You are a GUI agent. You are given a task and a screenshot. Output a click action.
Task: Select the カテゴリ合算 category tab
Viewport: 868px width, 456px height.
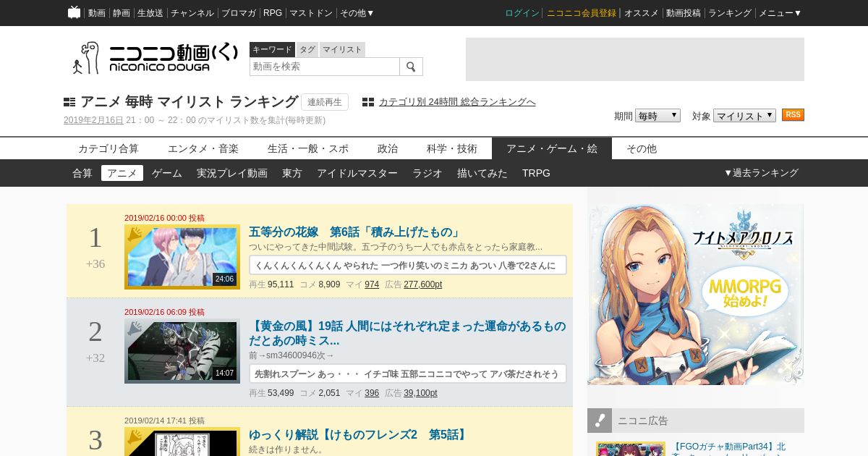click(109, 148)
